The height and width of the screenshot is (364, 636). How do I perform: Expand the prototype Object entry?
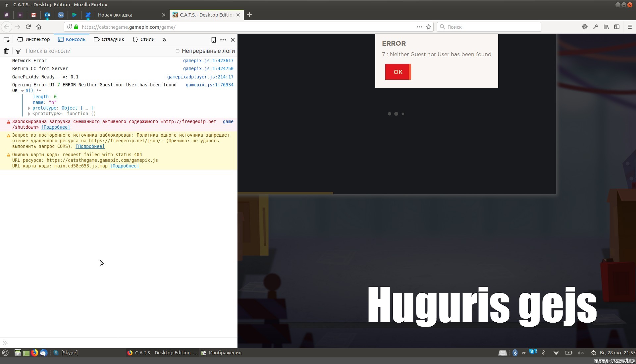pos(28,108)
